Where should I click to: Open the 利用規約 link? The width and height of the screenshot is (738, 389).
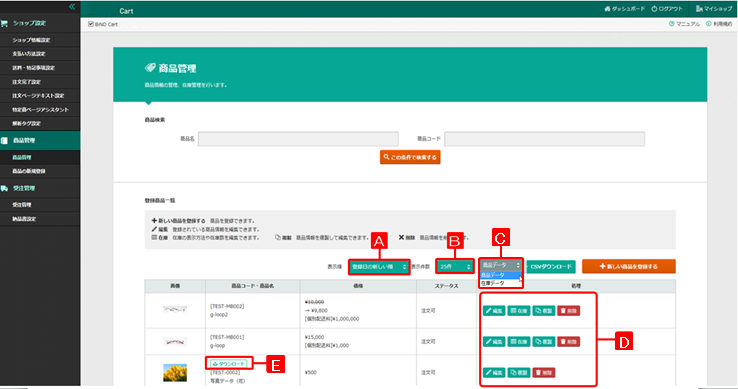(x=719, y=24)
